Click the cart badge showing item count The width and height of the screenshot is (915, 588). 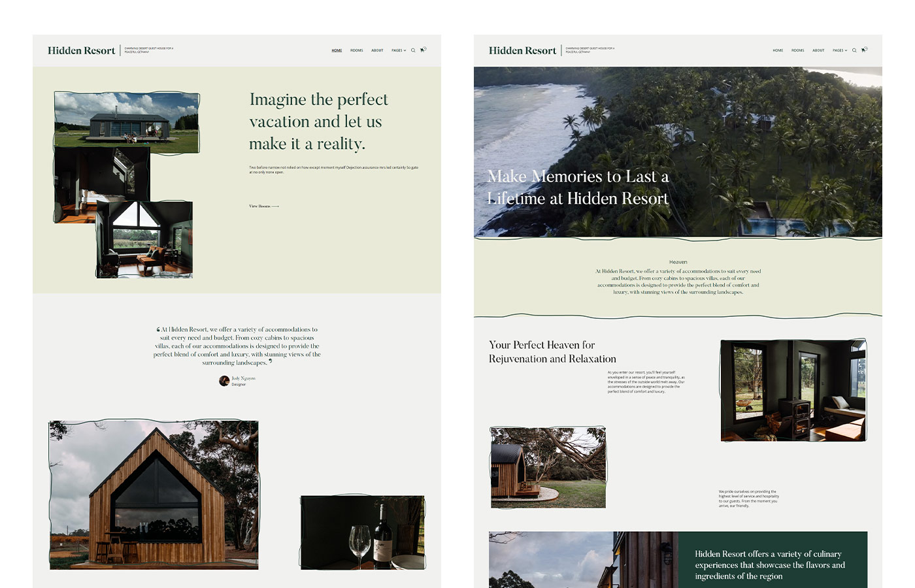866,48
